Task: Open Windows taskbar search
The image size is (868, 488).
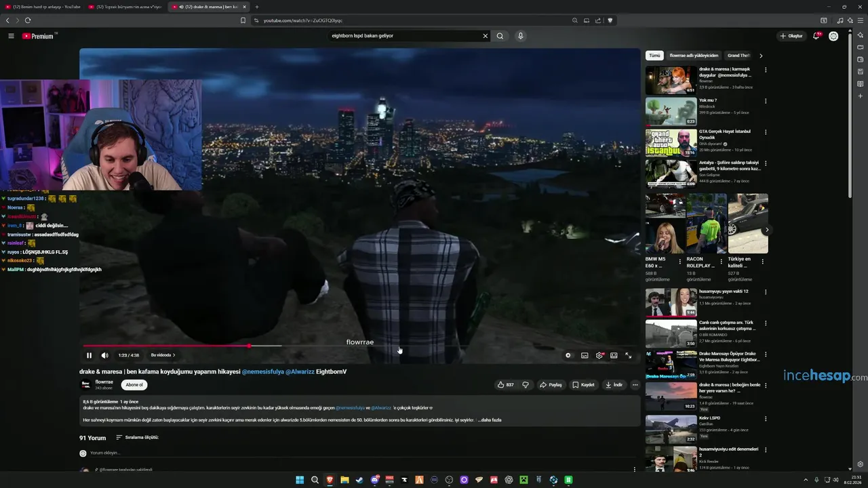Action: 315,480
